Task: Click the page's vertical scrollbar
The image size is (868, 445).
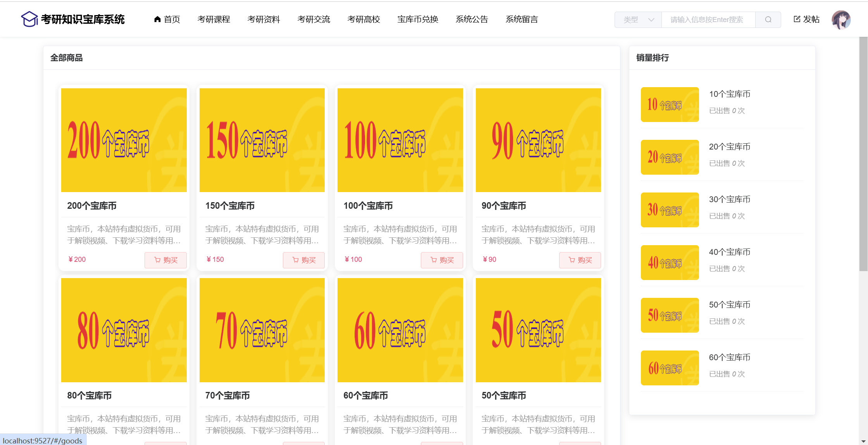Action: (x=863, y=155)
